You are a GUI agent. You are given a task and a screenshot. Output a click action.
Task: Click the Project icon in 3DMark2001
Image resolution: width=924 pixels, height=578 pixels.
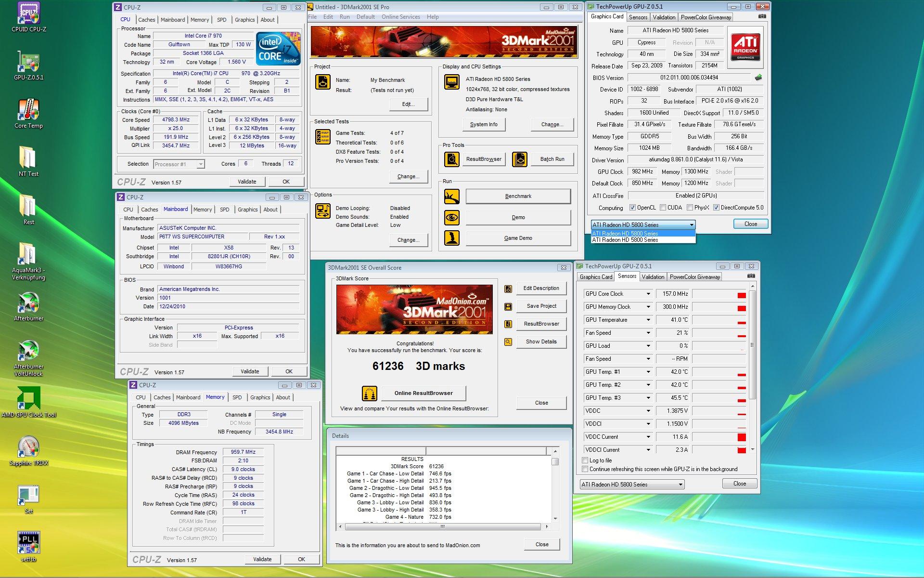click(323, 82)
